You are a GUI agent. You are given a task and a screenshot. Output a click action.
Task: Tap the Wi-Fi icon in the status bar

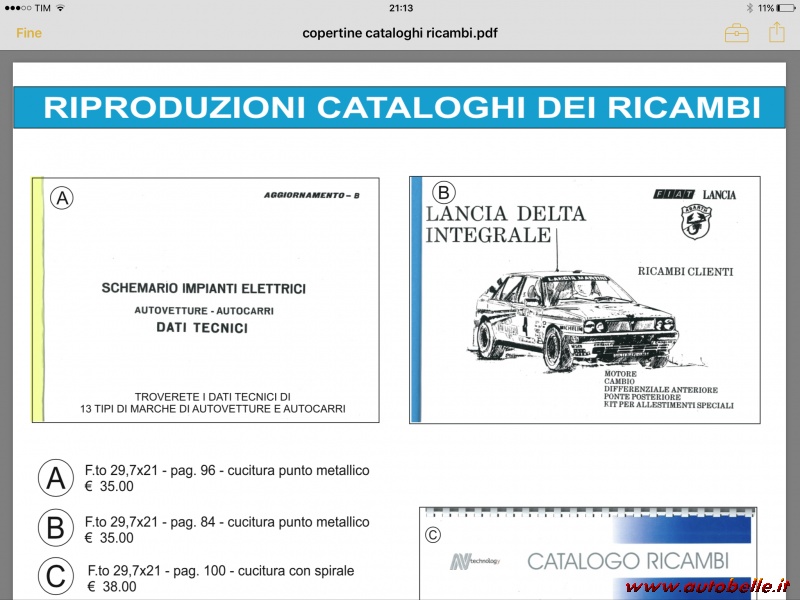tap(60, 8)
